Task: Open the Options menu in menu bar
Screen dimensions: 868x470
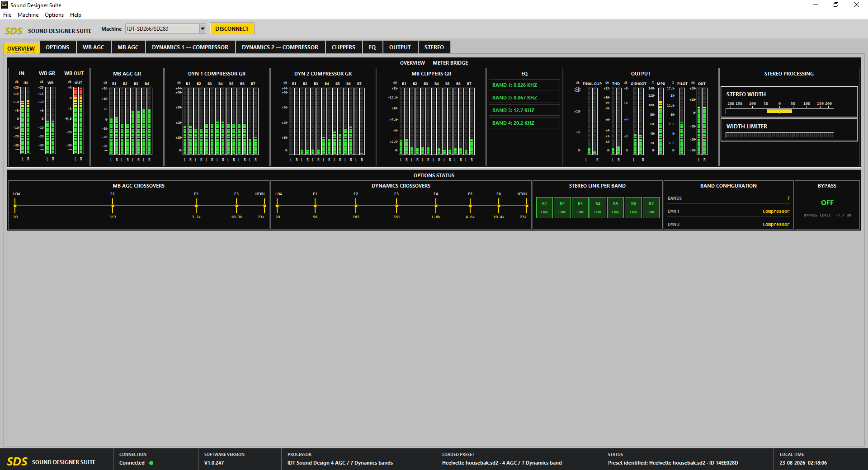Action: coord(54,15)
